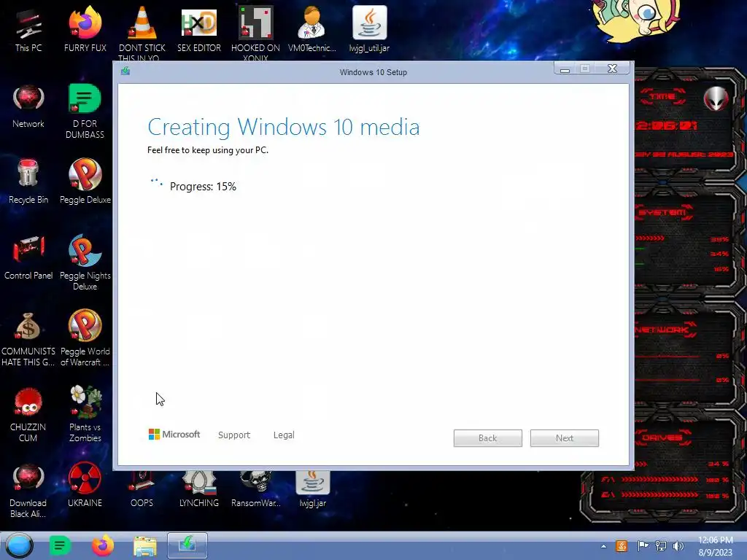Launch Plants vs Zombies
Image resolution: width=747 pixels, height=560 pixels.
[x=85, y=415]
